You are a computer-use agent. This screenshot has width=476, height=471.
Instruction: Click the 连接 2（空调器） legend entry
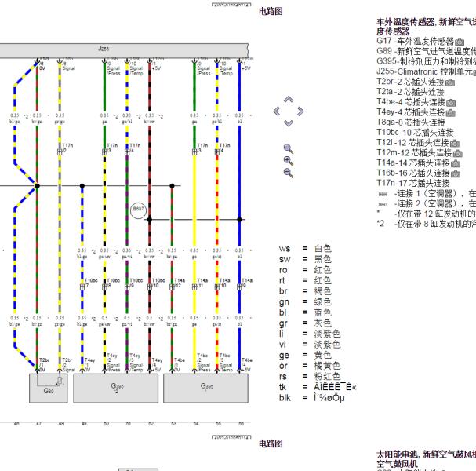coord(427,203)
